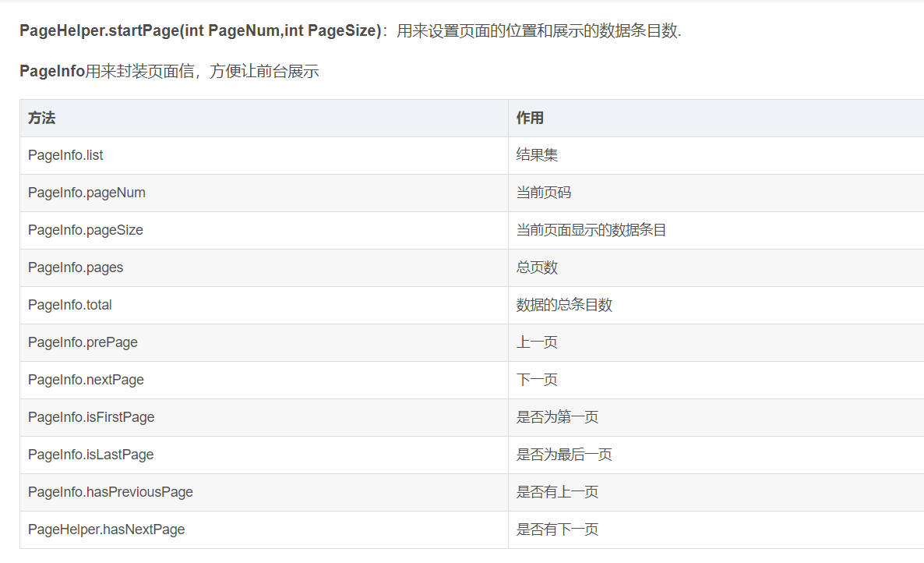Viewport: 924px width, 563px height.
Task: Click the 当前页面显示的数据条目 cell
Action: tap(716, 231)
